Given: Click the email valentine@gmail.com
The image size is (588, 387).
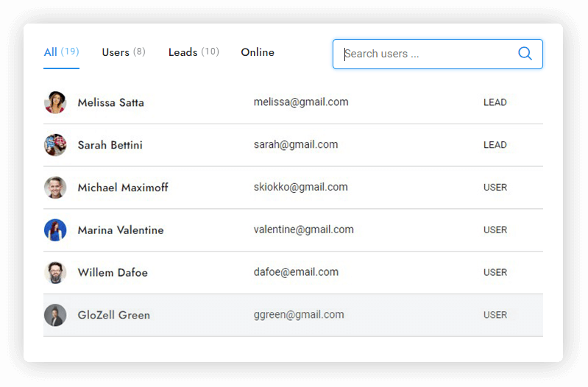Looking at the screenshot, I should (x=303, y=230).
